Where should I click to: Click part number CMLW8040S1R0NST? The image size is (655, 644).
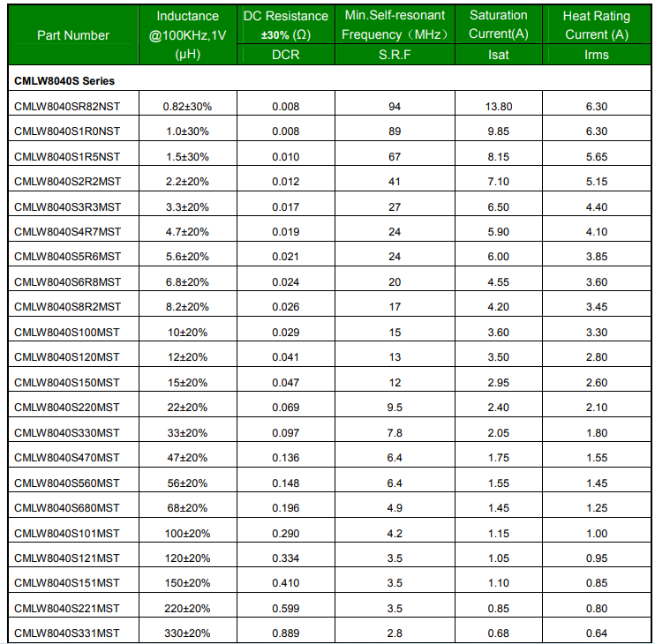(x=67, y=131)
